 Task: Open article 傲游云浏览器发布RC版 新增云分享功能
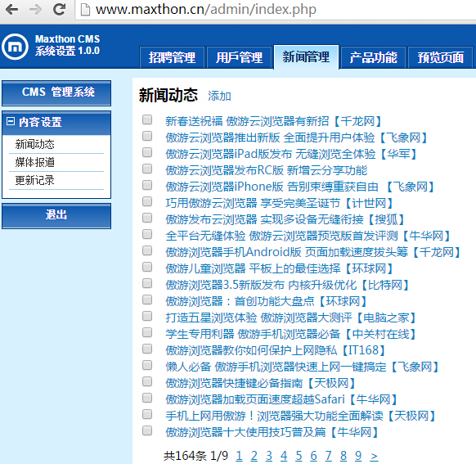coord(267,171)
